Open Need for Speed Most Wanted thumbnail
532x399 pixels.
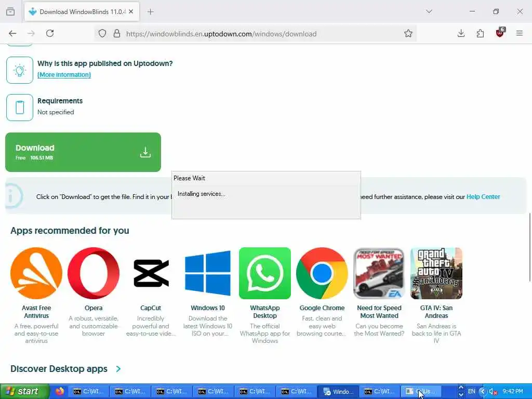click(379, 273)
